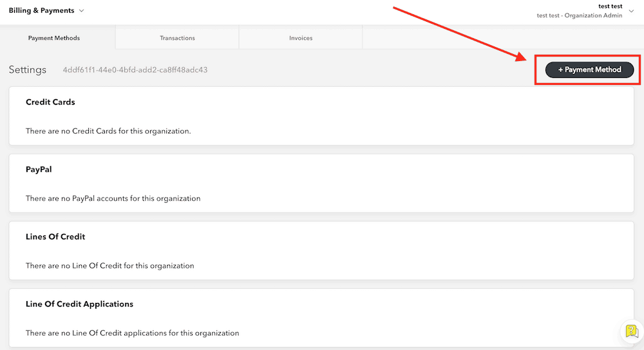Click the PayPal section heading
The width and height of the screenshot is (644, 350).
click(x=39, y=170)
